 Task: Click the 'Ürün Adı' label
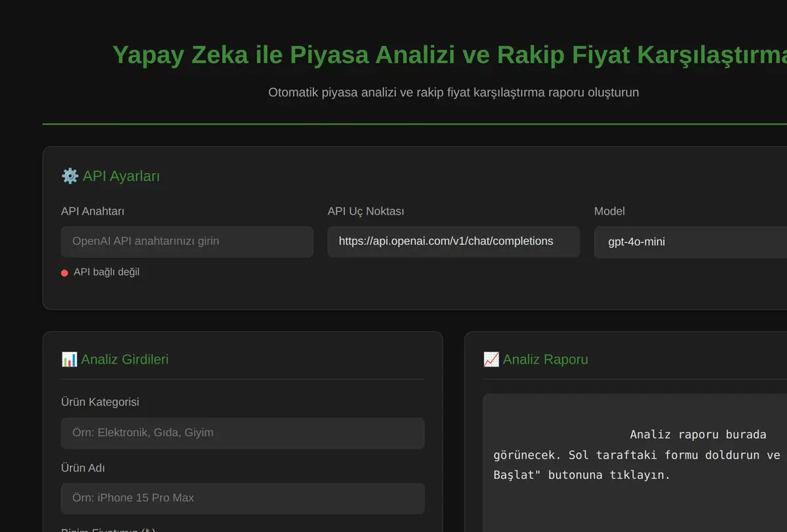tap(83, 468)
